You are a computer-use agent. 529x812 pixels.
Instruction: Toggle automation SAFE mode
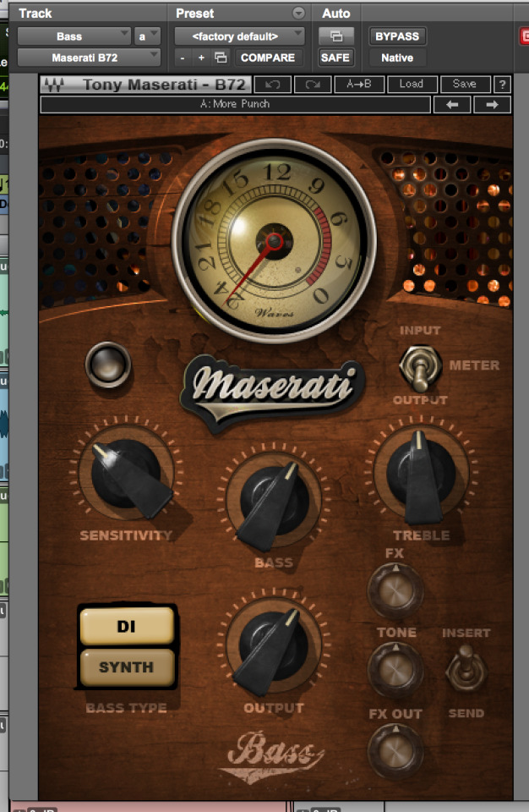coord(335,58)
